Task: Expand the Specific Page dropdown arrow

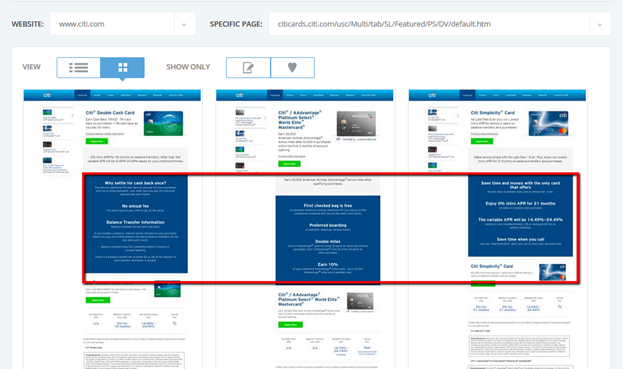Action: pyautogui.click(x=600, y=24)
